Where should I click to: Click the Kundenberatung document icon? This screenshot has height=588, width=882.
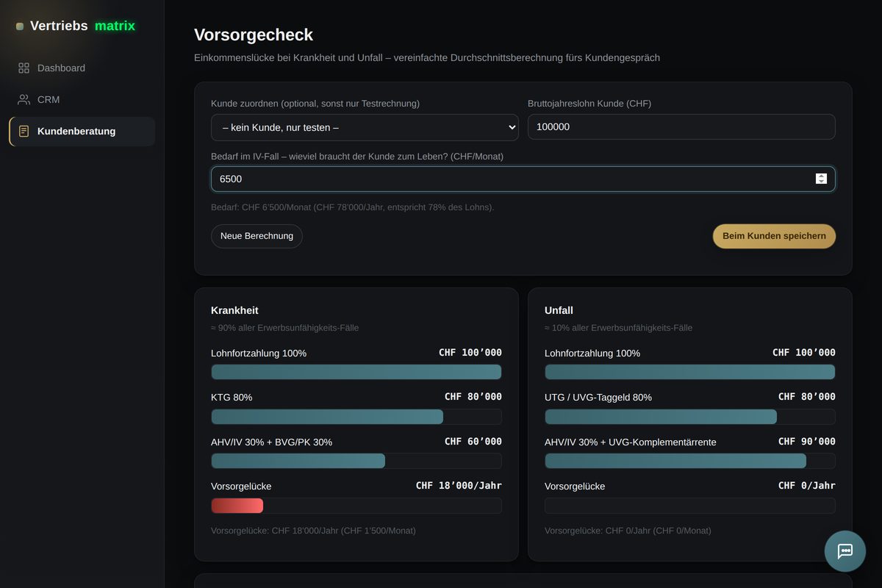[x=24, y=131]
